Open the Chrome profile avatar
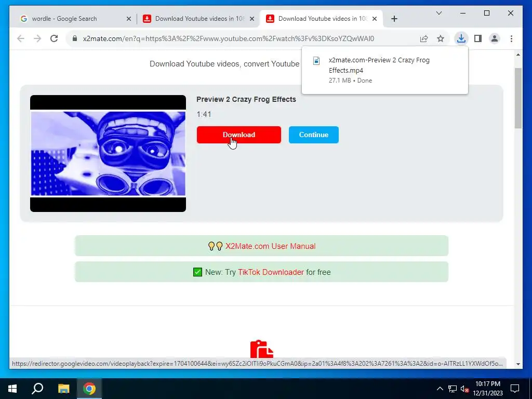This screenshot has height=399, width=532. (495, 38)
